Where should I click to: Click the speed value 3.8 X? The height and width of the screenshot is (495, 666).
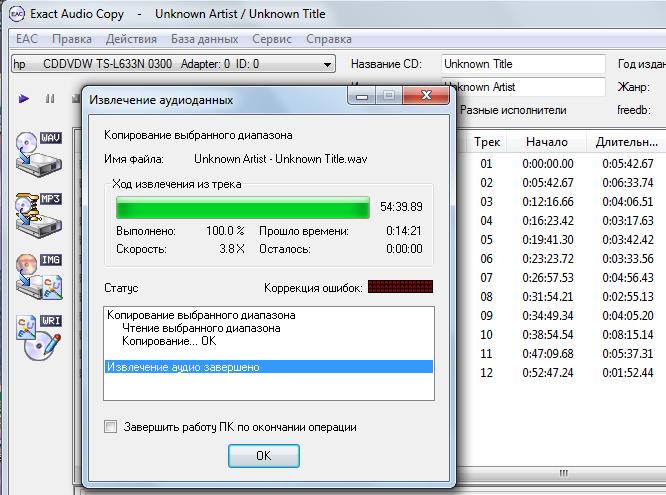click(232, 249)
